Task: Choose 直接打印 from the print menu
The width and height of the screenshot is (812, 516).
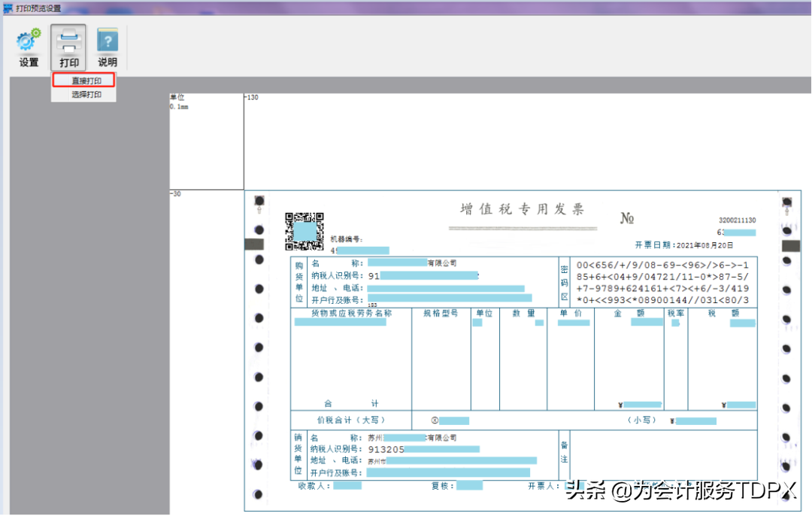Action: [86, 80]
